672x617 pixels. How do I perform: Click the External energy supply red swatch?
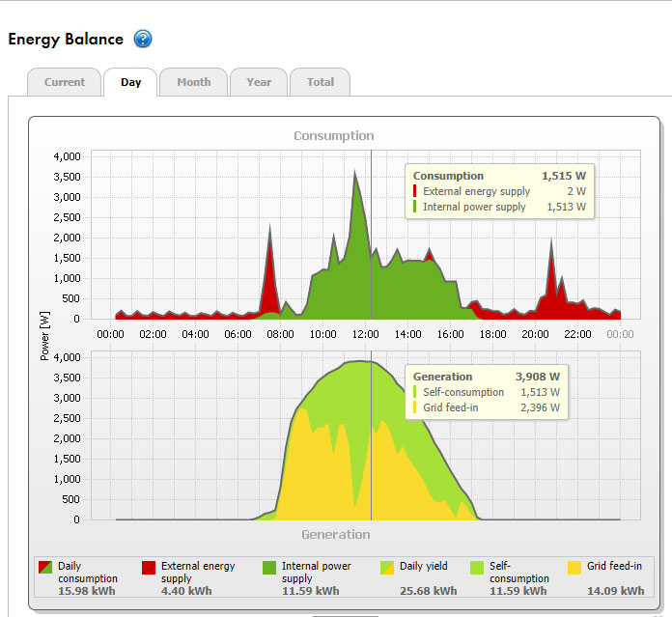click(x=149, y=568)
